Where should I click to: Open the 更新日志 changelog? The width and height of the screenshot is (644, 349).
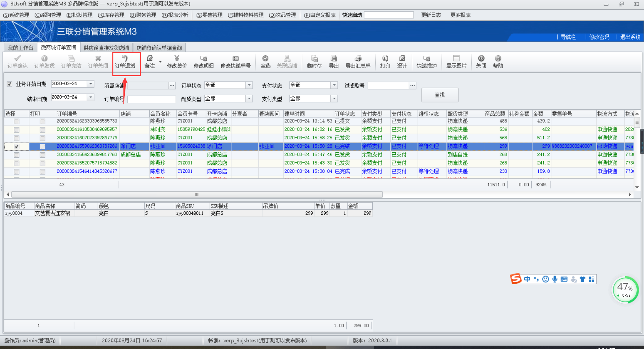431,15
